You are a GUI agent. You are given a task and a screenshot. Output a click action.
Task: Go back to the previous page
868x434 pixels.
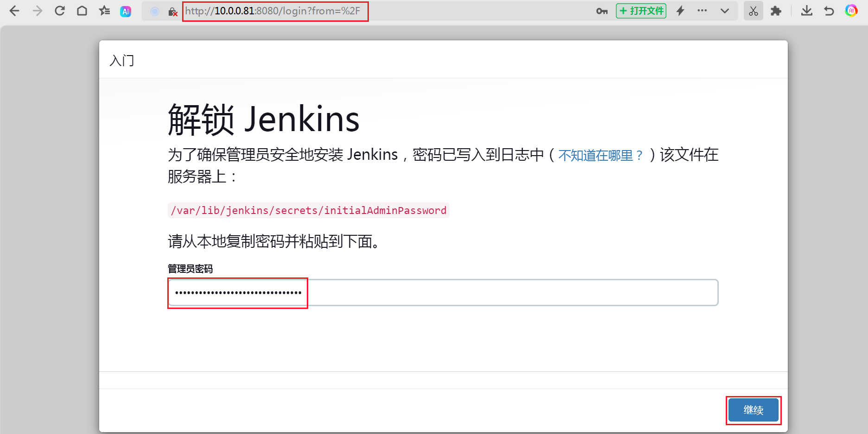[14, 11]
